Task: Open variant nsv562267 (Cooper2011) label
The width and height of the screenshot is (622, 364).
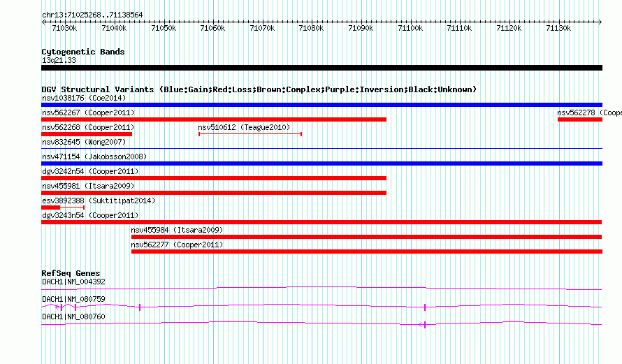Action: [88, 112]
